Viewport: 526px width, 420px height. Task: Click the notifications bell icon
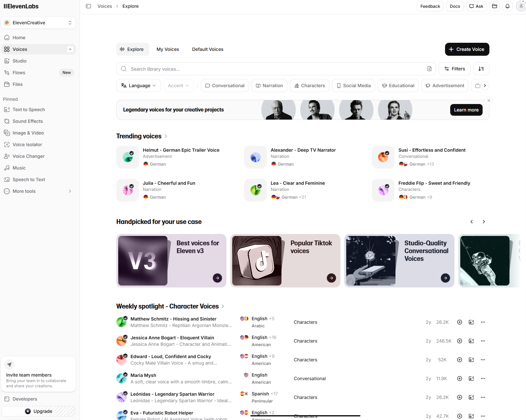508,6
